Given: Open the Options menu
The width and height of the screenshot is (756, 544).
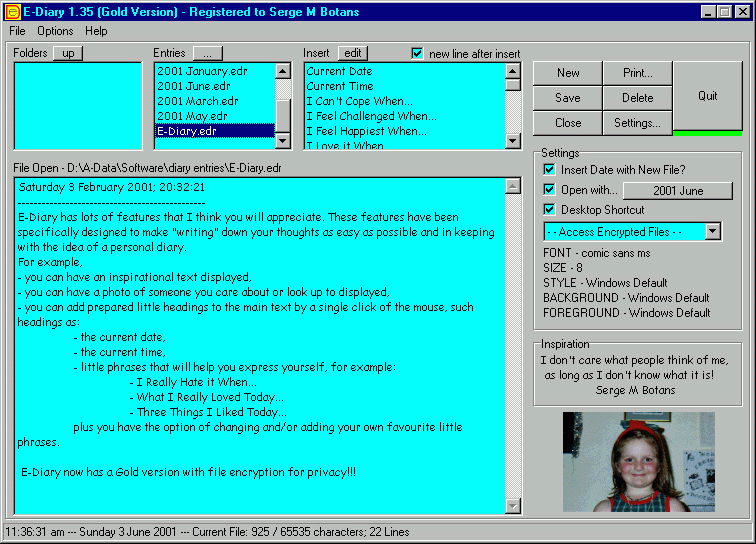Looking at the screenshot, I should tap(55, 31).
